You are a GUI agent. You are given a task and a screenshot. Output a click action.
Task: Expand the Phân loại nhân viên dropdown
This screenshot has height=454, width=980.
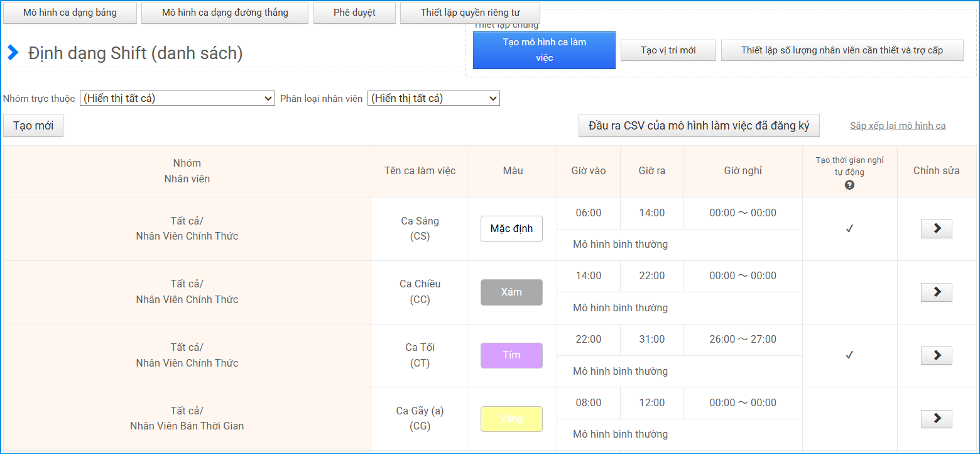(433, 98)
